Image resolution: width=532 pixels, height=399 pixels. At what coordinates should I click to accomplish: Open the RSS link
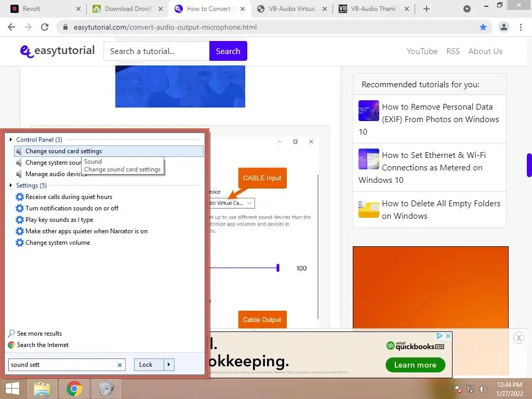tap(453, 51)
